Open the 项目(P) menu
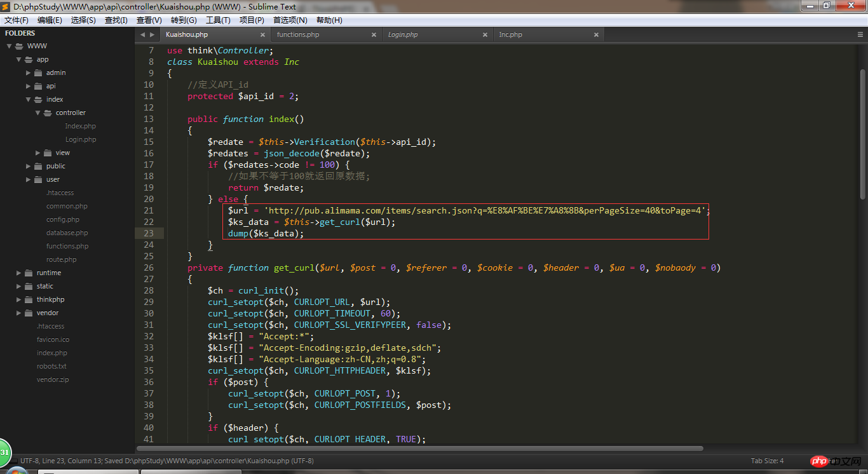 coord(252,20)
